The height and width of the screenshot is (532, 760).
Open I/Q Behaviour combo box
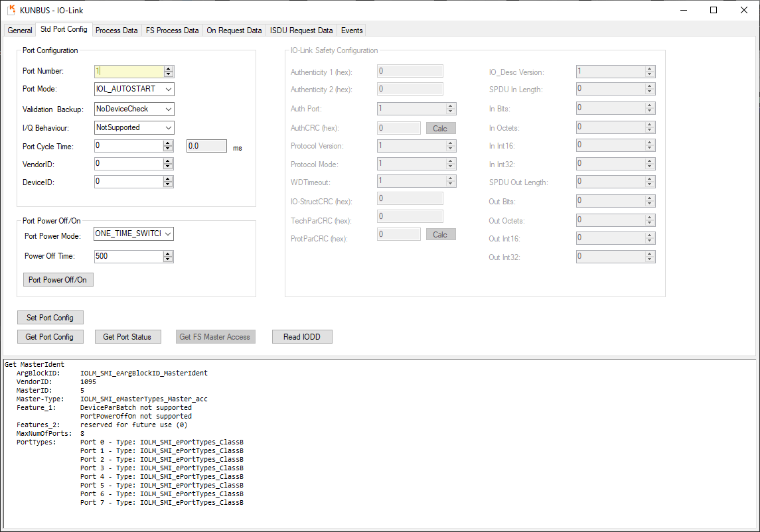pyautogui.click(x=168, y=127)
